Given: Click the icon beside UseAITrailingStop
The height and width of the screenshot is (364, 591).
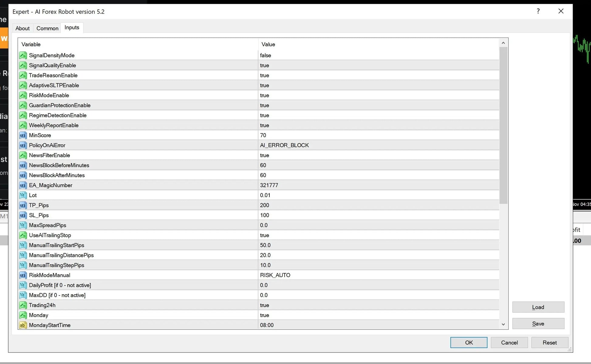Looking at the screenshot, I should 23,235.
